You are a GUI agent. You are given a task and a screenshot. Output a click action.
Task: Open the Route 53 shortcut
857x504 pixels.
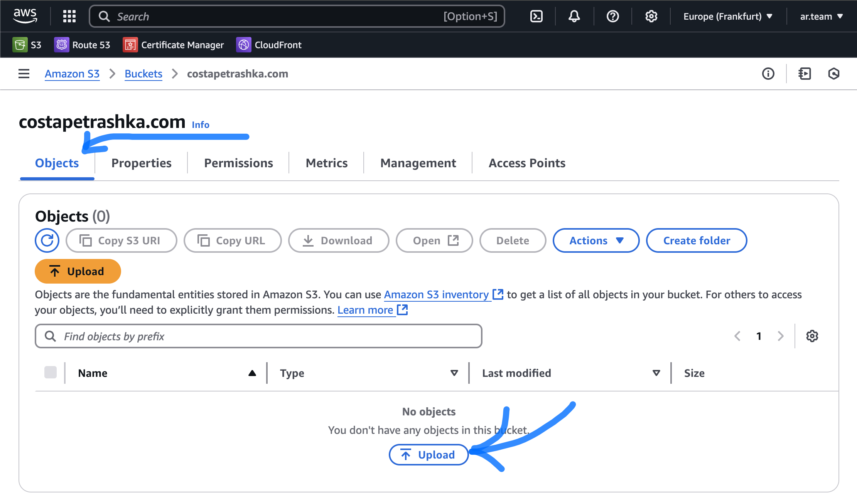(x=83, y=45)
